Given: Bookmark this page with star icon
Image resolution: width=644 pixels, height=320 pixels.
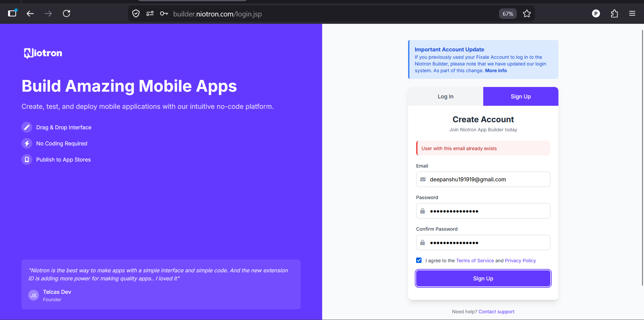Looking at the screenshot, I should 527,14.
